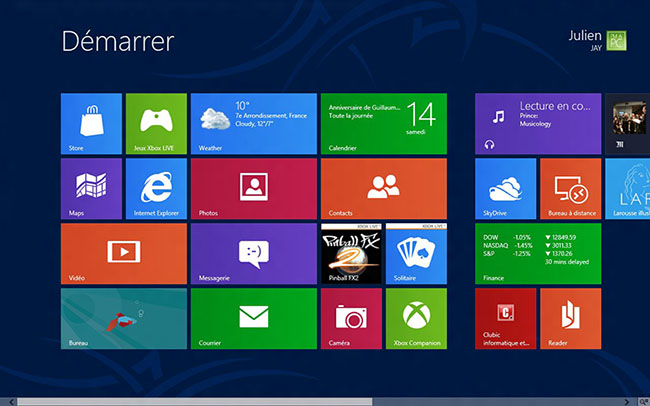Viewport: 650px width, 406px height.
Task: Open the Vidéo tile
Action: 124,254
